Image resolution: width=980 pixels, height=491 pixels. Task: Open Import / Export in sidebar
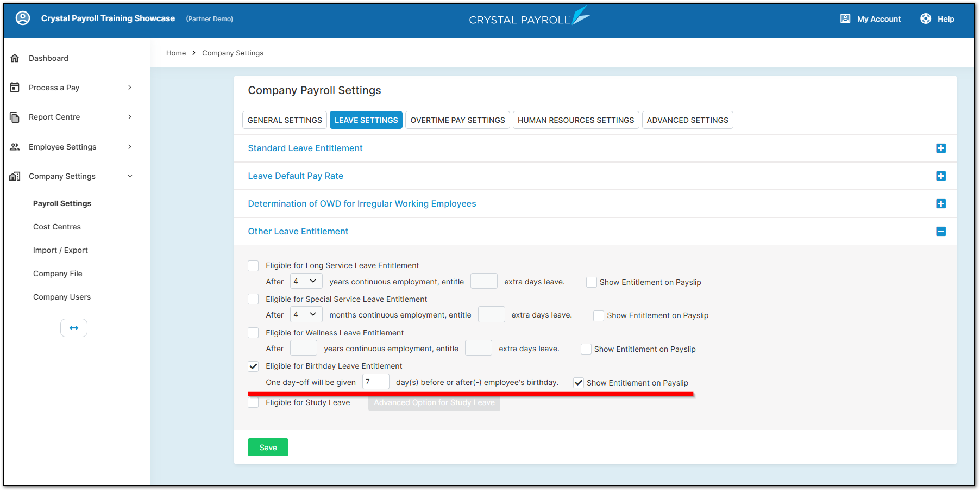coord(60,250)
